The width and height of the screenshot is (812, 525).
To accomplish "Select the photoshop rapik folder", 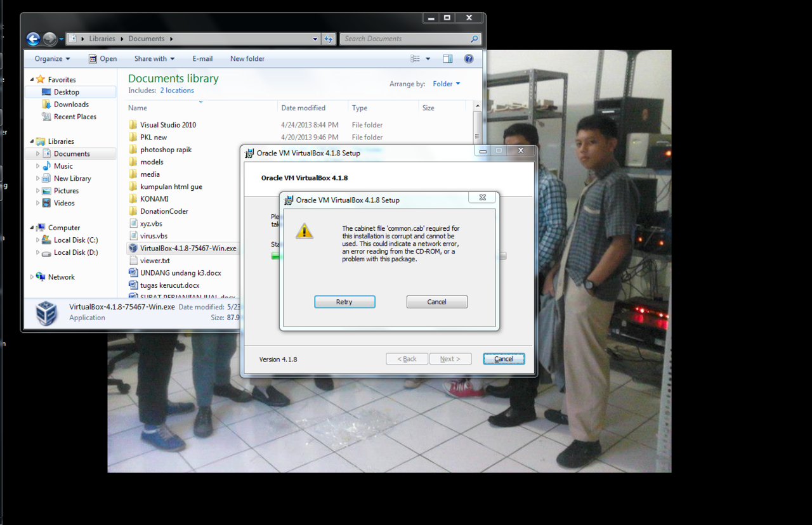I will pos(166,150).
